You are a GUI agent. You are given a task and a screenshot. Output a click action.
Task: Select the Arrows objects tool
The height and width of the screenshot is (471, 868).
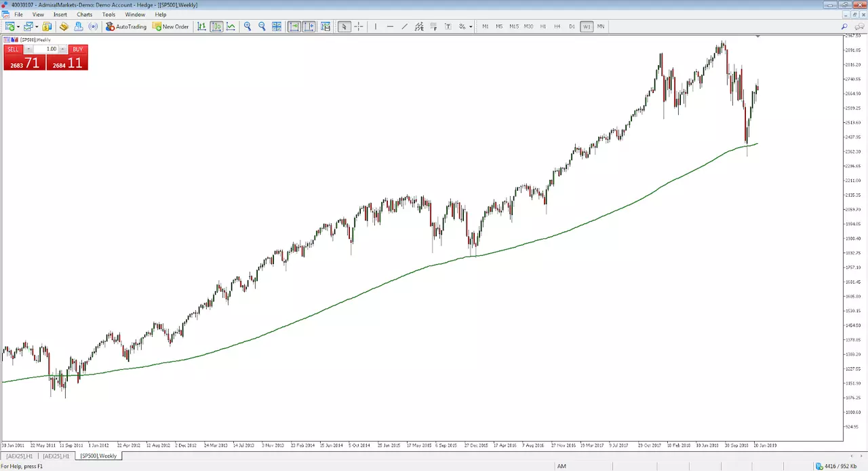pyautogui.click(x=462, y=26)
